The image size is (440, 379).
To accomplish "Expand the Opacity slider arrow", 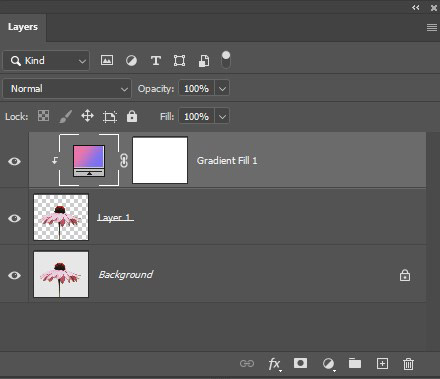I will coord(222,89).
